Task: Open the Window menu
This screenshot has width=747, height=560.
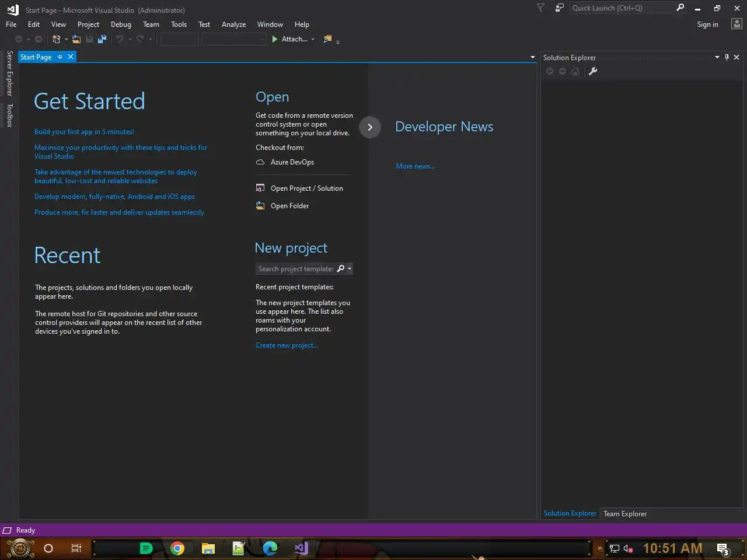Action: (270, 24)
